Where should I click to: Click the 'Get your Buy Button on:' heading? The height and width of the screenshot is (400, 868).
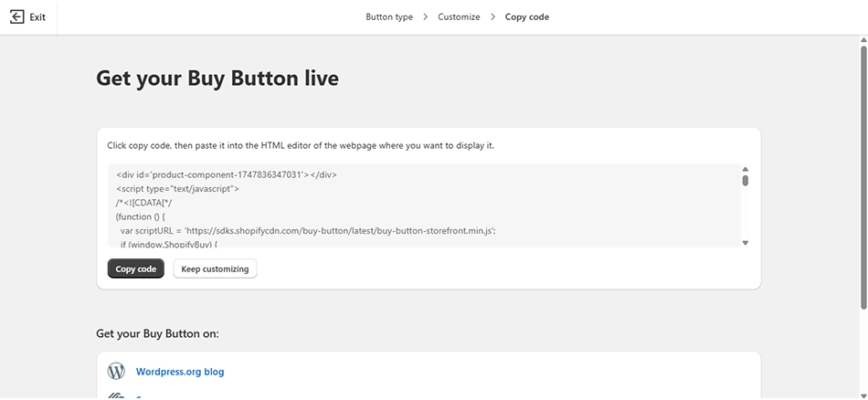(158, 333)
